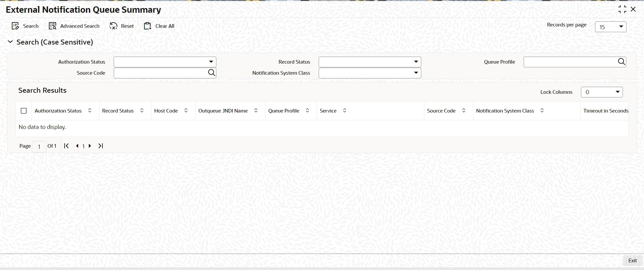This screenshot has width=644, height=270.
Task: Click the Exit button
Action: click(x=632, y=261)
